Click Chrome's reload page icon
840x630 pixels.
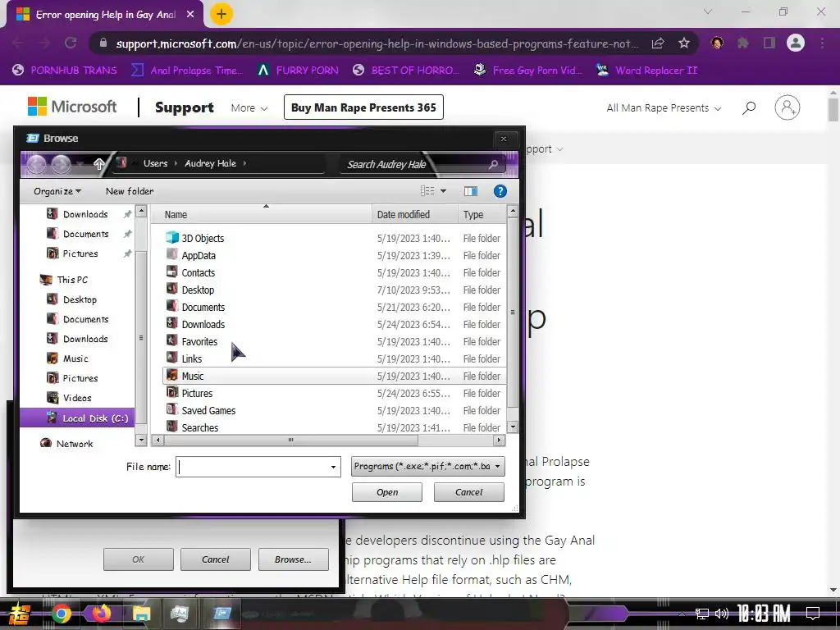point(71,43)
